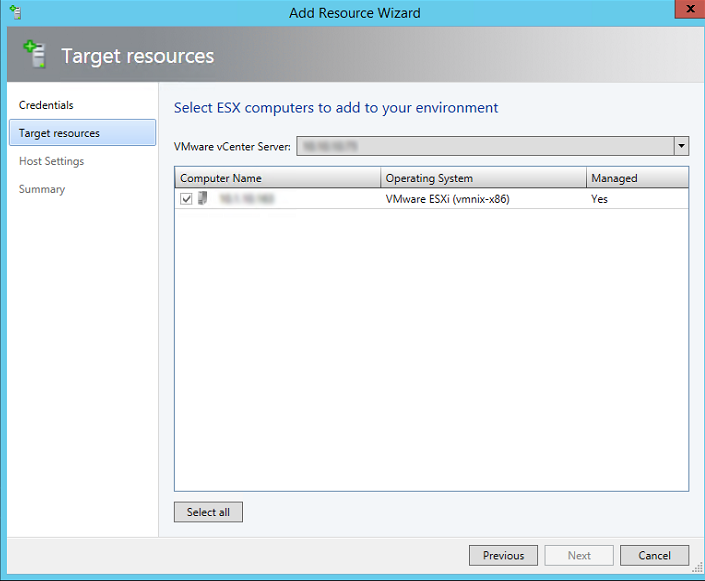The image size is (705, 581).
Task: Uncheck the ESX host row checkbox
Action: point(186,199)
